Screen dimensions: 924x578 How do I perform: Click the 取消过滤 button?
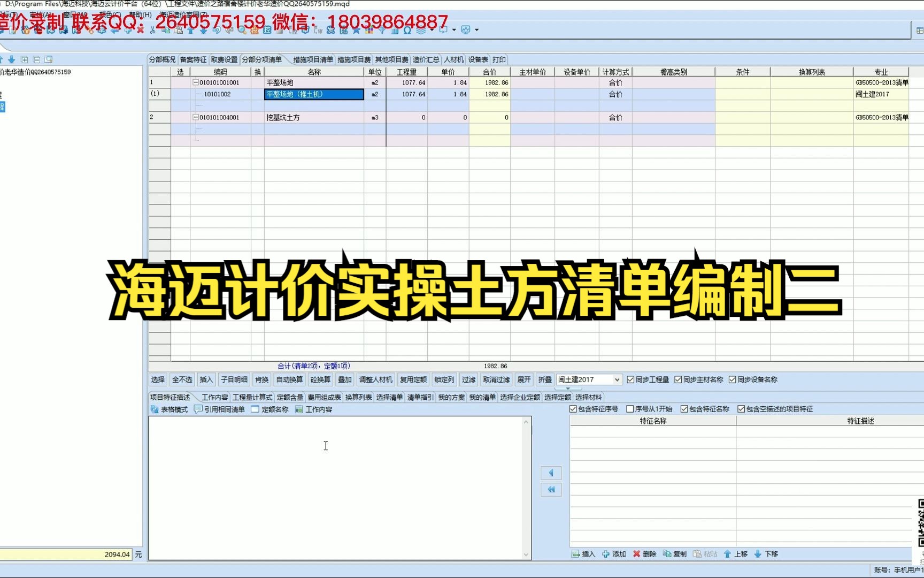point(496,379)
